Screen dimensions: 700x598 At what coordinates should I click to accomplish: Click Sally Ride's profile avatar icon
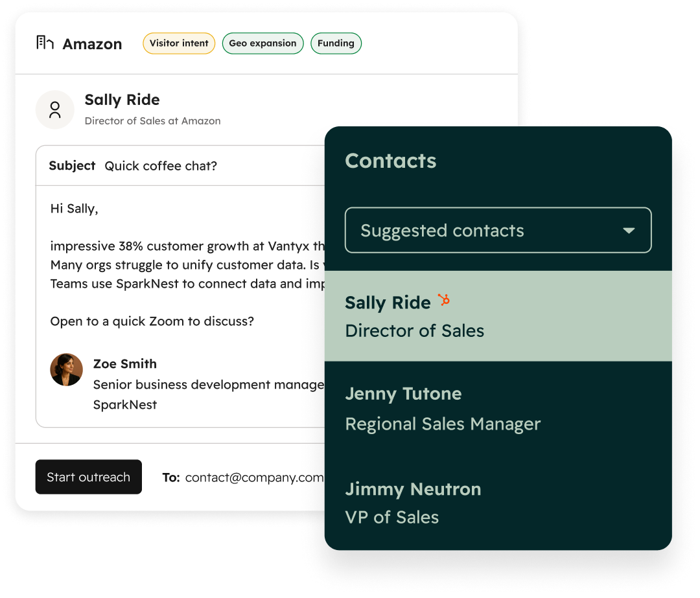55,109
